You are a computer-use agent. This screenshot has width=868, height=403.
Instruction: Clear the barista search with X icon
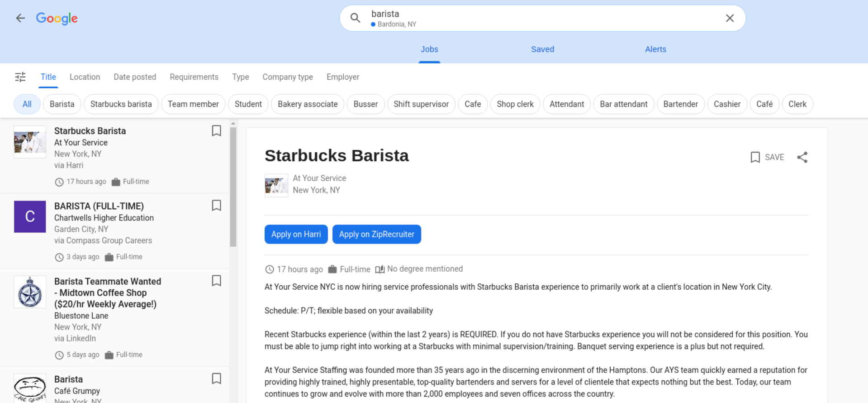730,18
